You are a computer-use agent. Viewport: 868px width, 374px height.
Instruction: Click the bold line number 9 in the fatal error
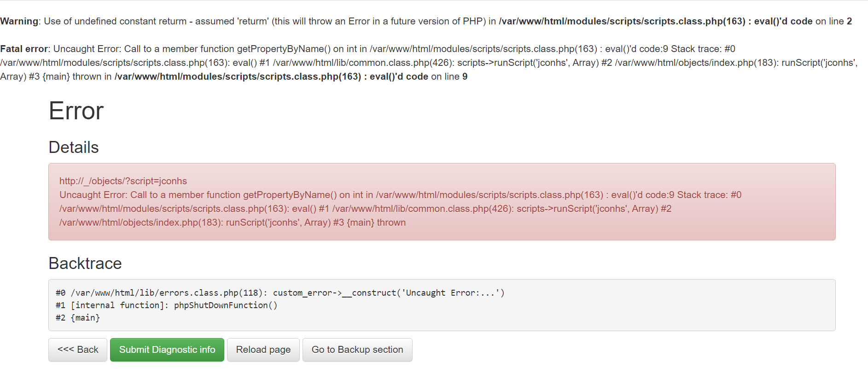coord(465,76)
